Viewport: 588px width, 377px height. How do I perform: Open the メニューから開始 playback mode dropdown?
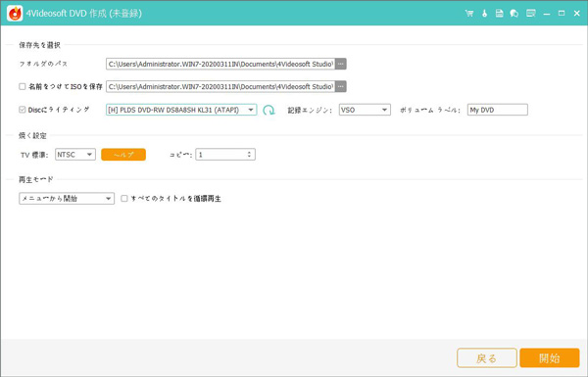click(x=67, y=198)
